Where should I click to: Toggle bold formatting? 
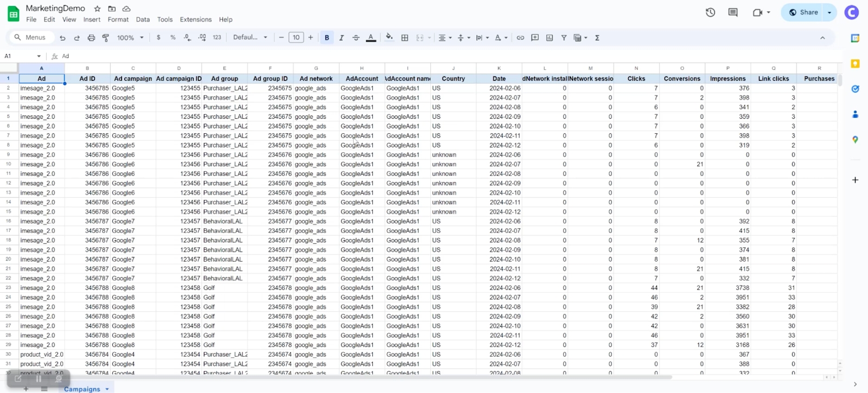point(327,38)
